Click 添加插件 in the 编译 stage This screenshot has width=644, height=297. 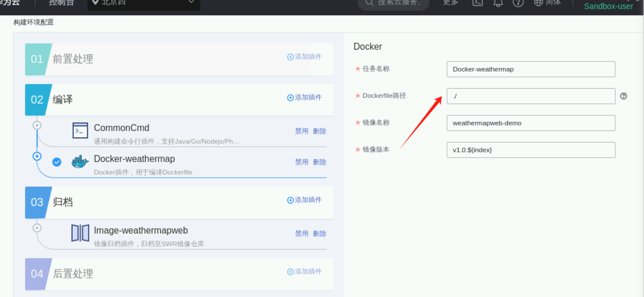[x=304, y=97]
